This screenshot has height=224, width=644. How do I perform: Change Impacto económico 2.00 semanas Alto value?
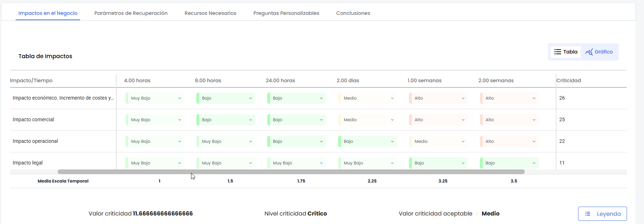(509, 98)
